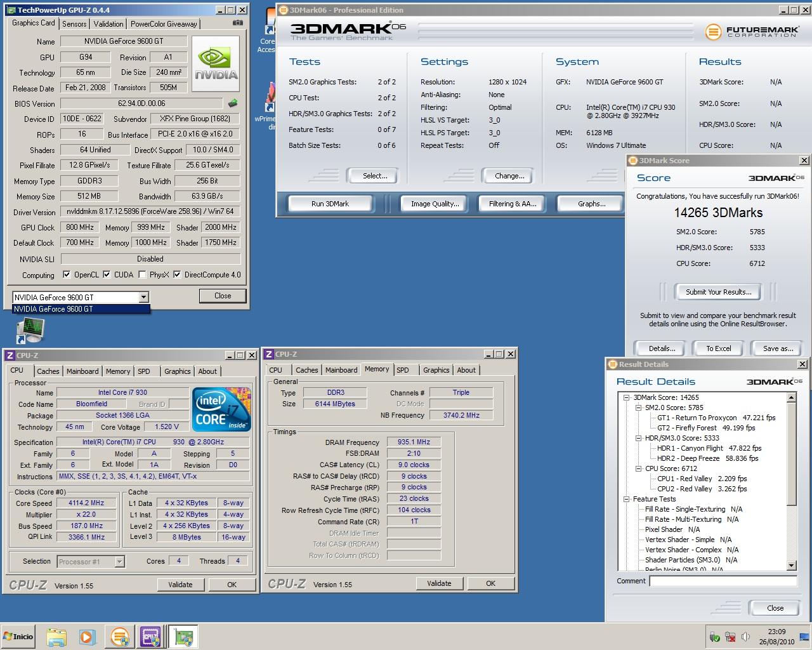Click the GPU-Z screenshot camera icon
The width and height of the screenshot is (812, 650).
237,23
